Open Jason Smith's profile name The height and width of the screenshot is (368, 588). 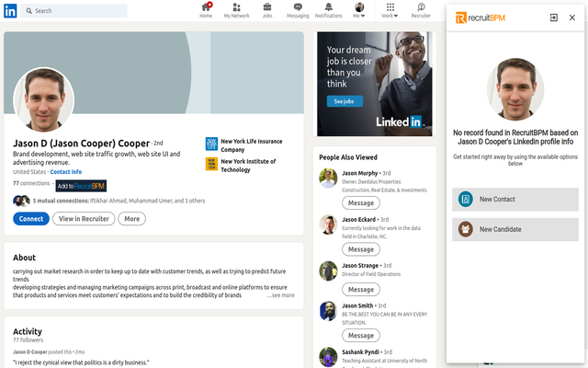(357, 305)
